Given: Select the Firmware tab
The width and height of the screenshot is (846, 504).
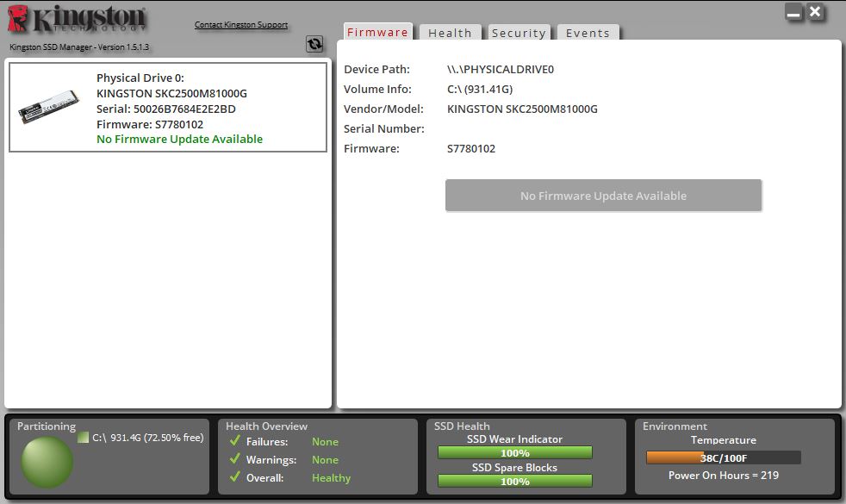Looking at the screenshot, I should coord(377,32).
